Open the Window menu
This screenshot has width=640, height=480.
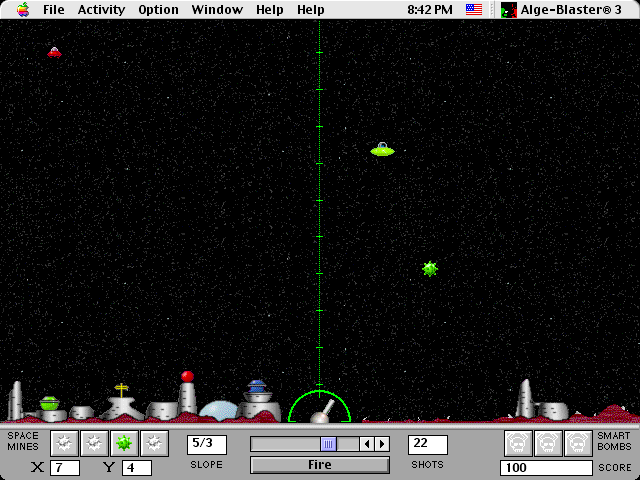tap(217, 9)
